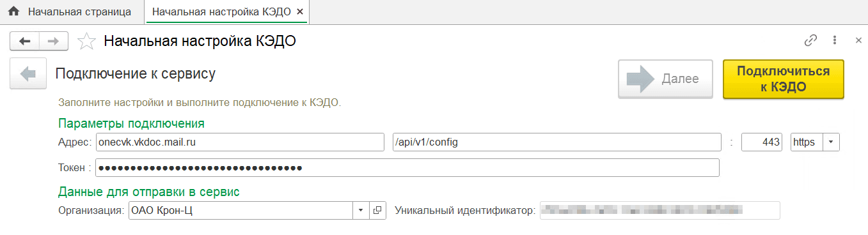Click the home icon on Начальная страница tab

[13, 11]
